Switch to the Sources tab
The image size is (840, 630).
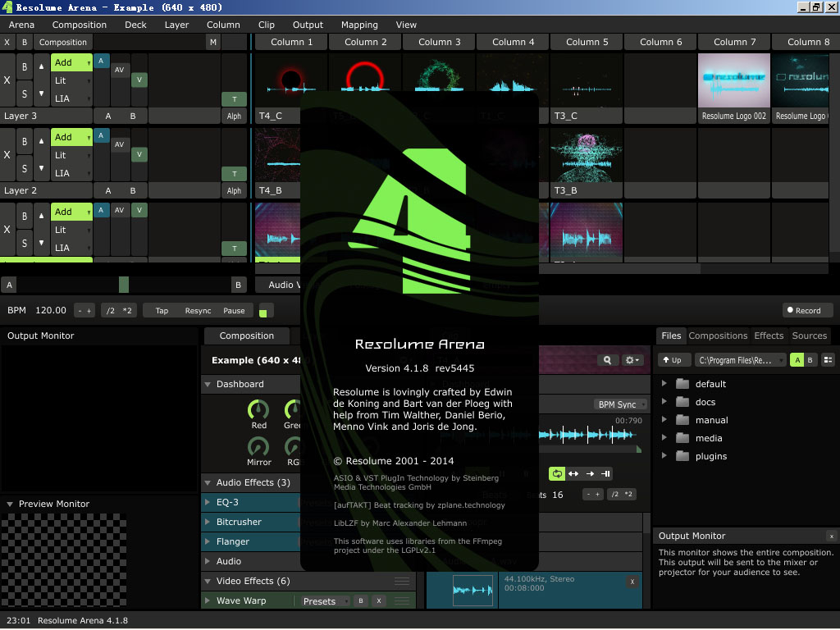tap(810, 336)
